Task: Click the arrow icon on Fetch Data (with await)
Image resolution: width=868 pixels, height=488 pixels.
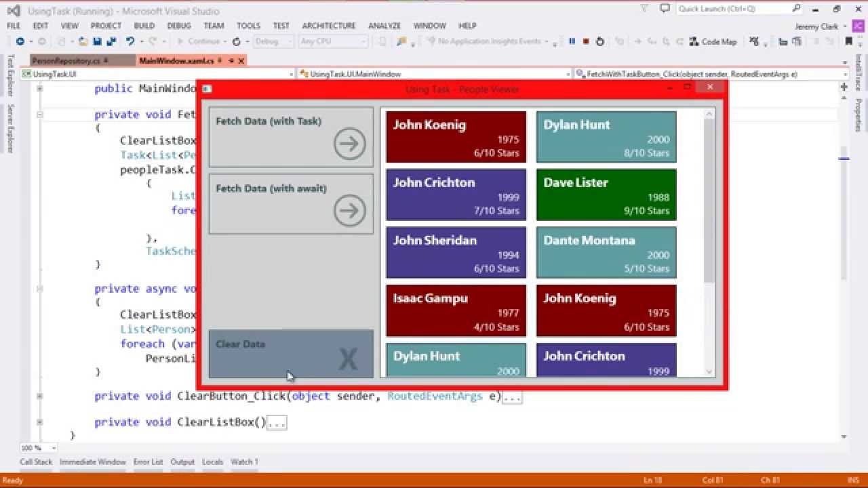Action: coord(350,211)
